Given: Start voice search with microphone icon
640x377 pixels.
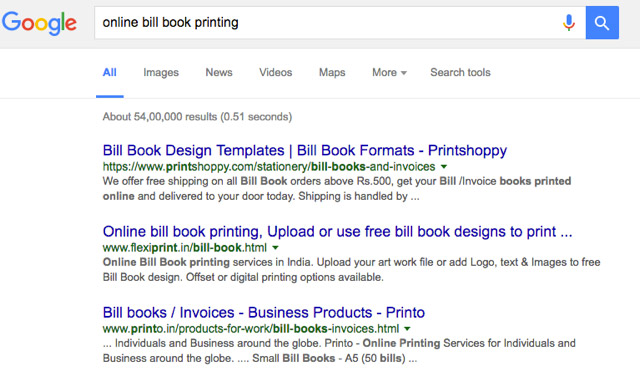Looking at the screenshot, I should [569, 22].
